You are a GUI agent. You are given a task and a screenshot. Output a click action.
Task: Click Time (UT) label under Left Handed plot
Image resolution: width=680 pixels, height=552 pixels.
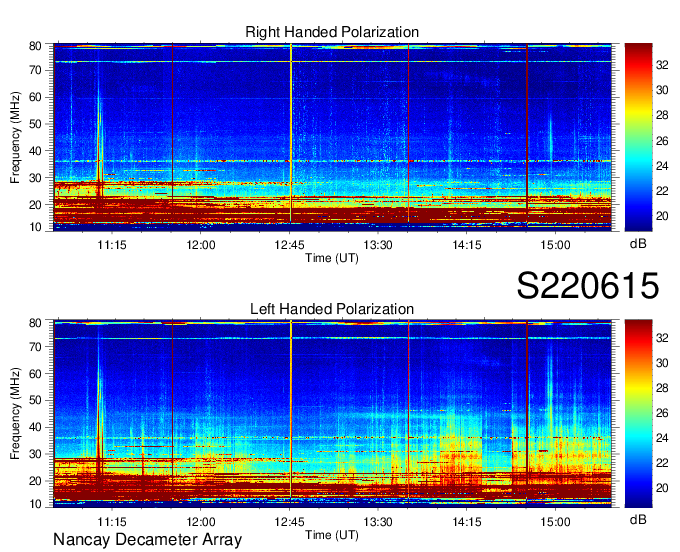332,535
